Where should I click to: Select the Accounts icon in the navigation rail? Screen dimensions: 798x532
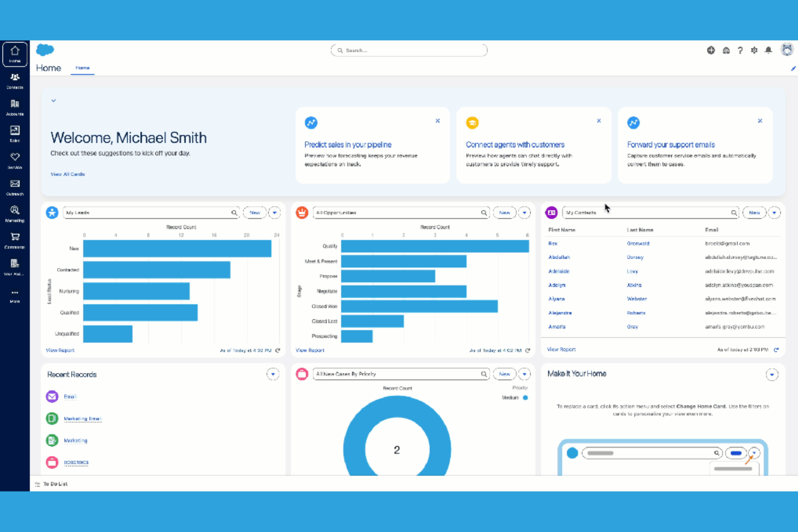(14, 107)
